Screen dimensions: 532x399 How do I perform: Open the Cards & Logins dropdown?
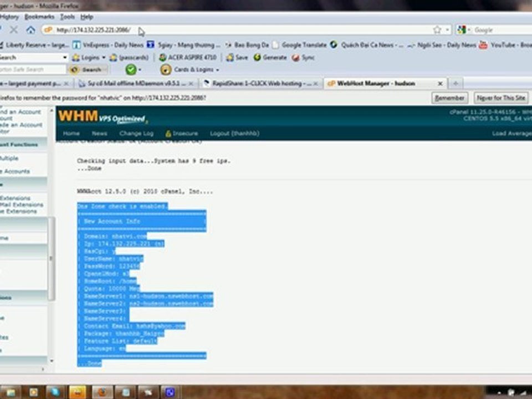tap(190, 70)
